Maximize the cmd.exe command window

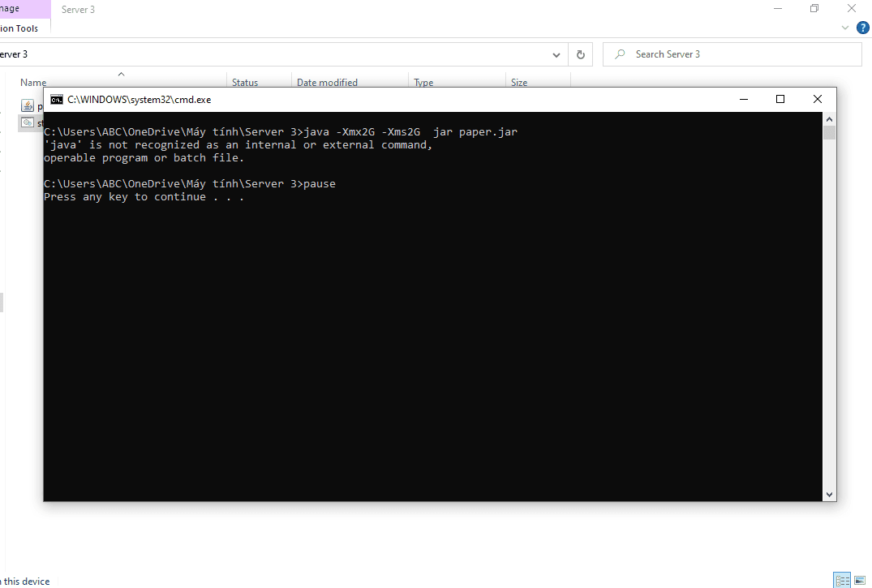[780, 100]
